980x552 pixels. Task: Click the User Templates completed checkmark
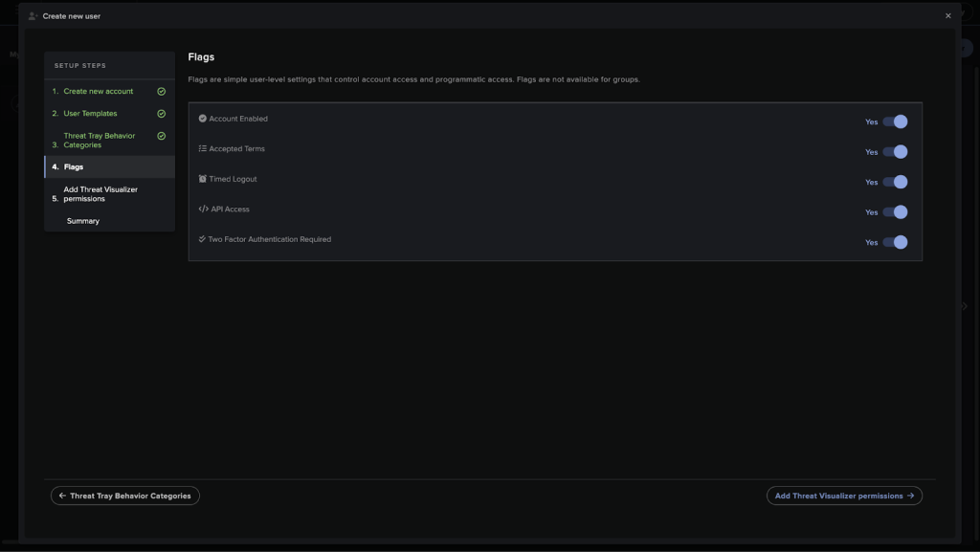pos(161,114)
